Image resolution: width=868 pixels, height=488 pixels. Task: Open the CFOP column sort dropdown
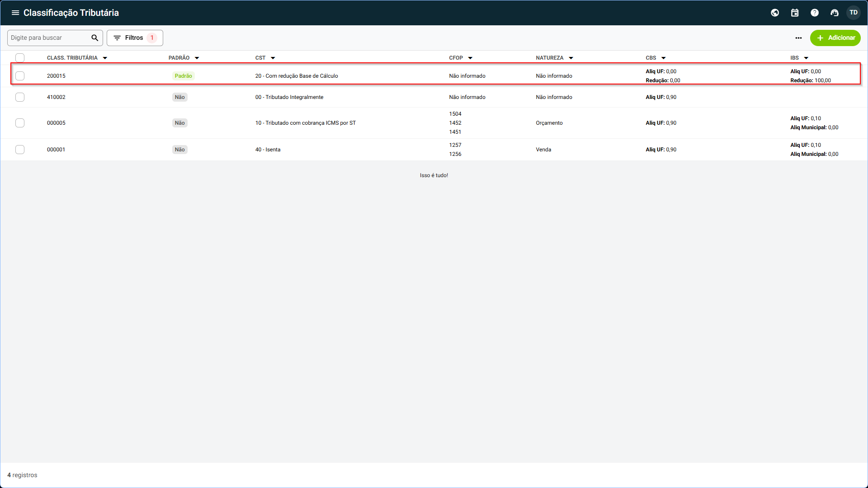click(x=470, y=58)
